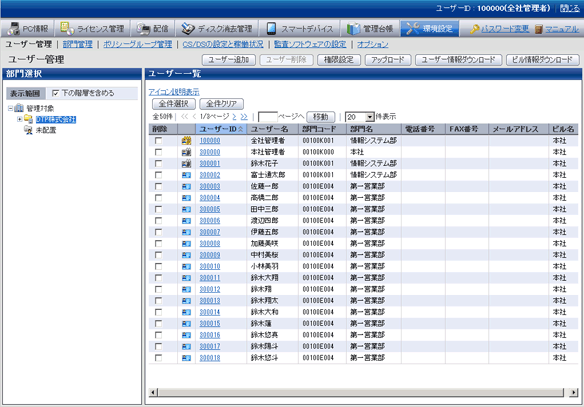Collapse the 管理対象 tree root
Viewport: 584px width, 407px height.
click(10, 108)
